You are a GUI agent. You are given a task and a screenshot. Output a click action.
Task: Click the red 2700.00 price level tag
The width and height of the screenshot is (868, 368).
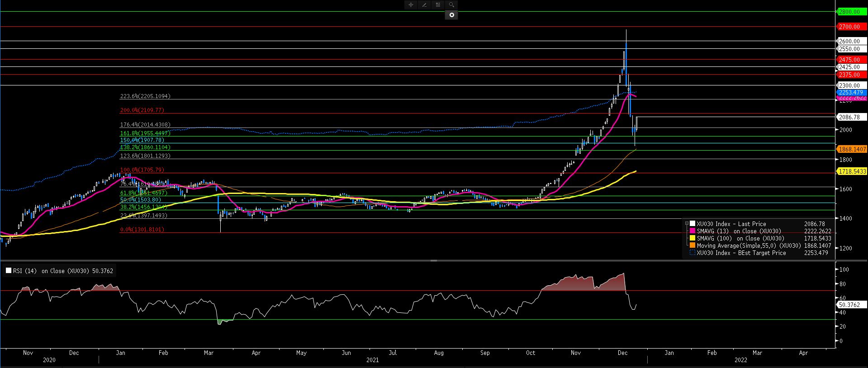(852, 27)
